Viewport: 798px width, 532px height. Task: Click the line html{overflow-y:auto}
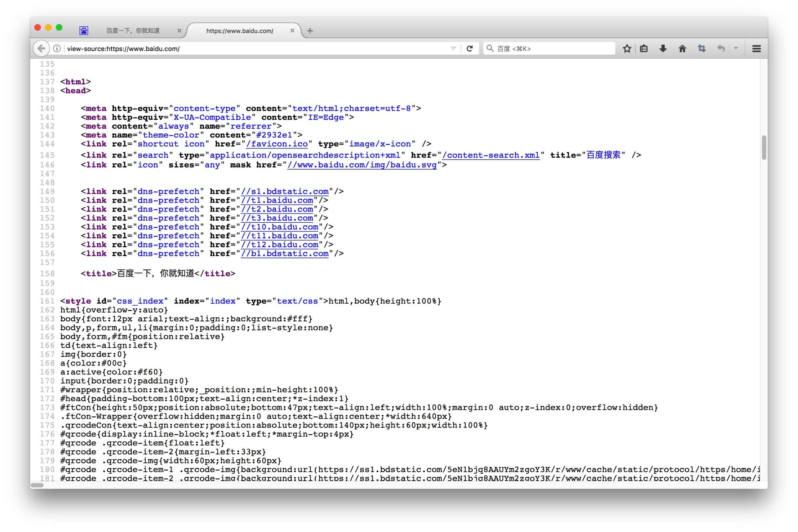(x=114, y=310)
